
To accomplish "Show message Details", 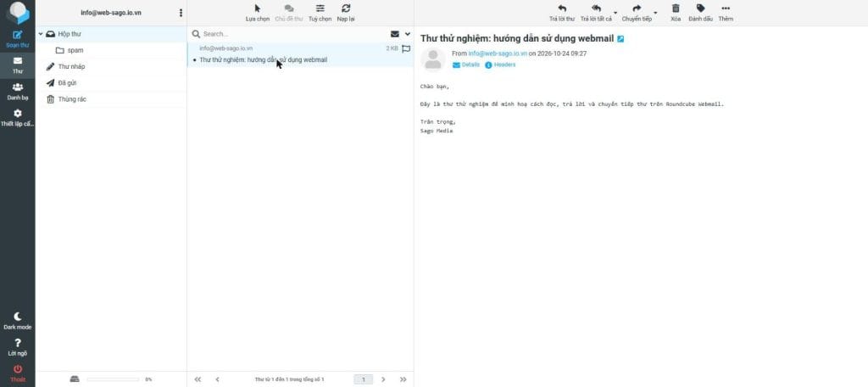I will 466,64.
